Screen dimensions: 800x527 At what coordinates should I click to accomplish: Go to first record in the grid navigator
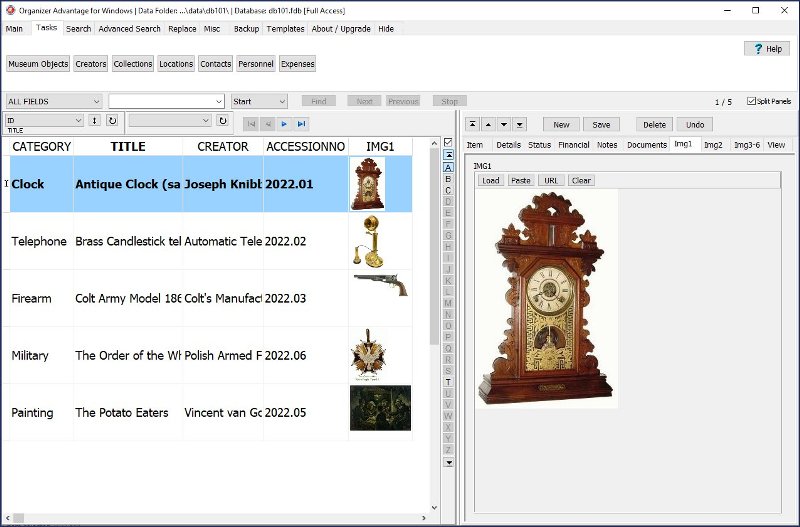(251, 124)
